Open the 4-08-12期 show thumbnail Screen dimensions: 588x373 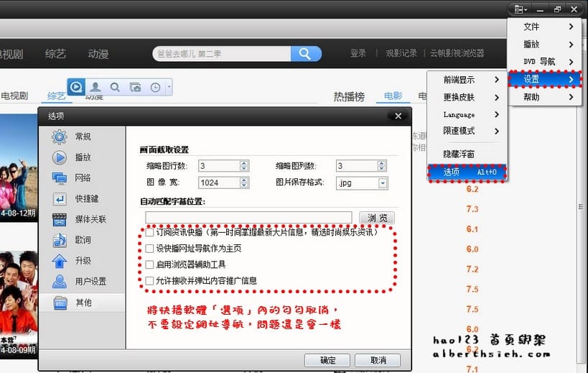tap(19, 168)
